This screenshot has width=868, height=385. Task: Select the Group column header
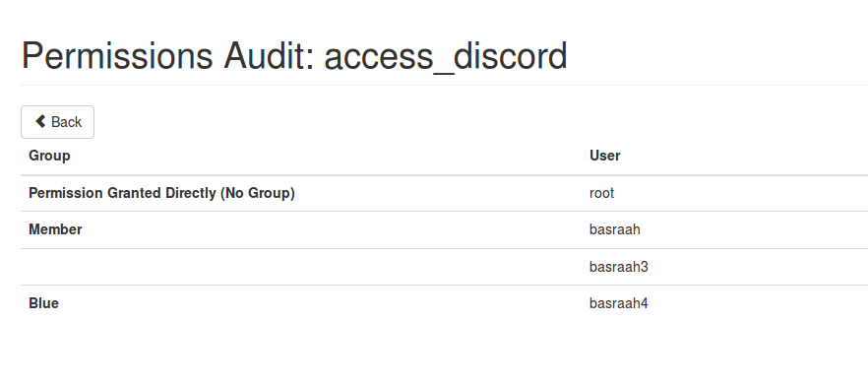[49, 156]
